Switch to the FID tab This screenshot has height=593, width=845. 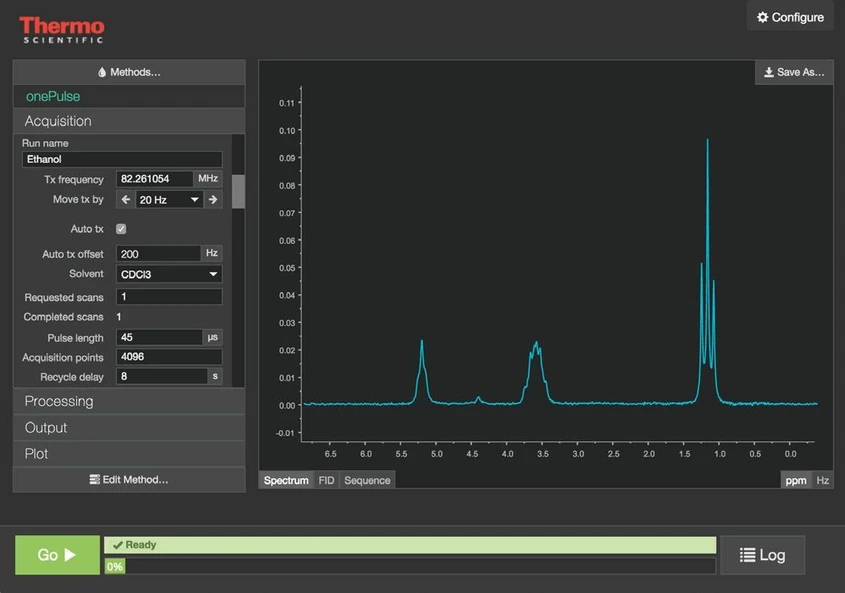[x=326, y=480]
